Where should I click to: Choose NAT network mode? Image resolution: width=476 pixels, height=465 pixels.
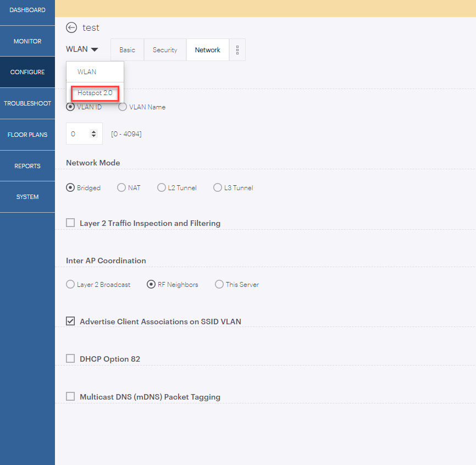[121, 187]
